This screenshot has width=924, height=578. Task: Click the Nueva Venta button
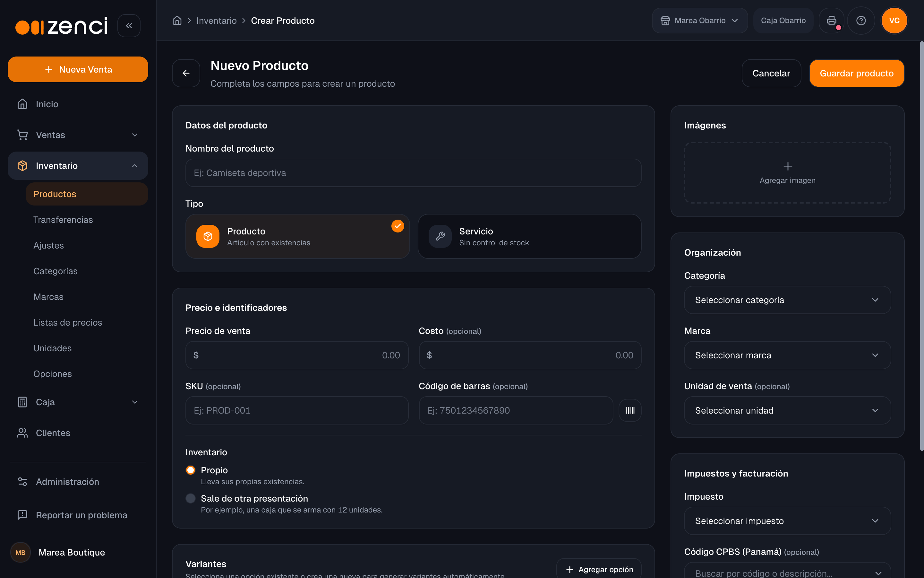coord(78,69)
